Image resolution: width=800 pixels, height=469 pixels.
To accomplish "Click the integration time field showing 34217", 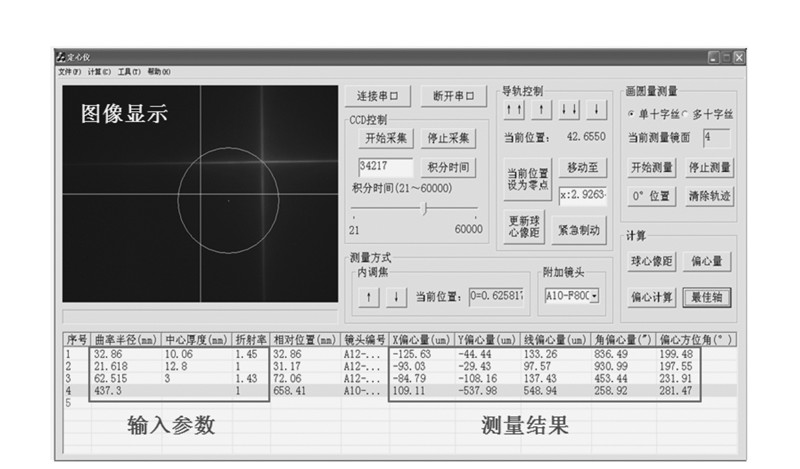I will [385, 167].
